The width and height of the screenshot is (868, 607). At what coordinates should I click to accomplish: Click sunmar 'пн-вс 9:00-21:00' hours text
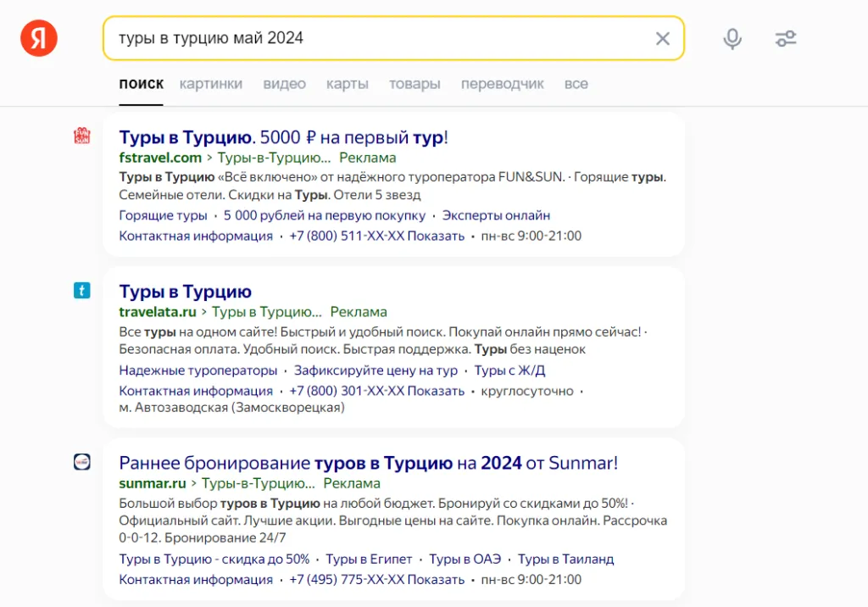coord(531,580)
